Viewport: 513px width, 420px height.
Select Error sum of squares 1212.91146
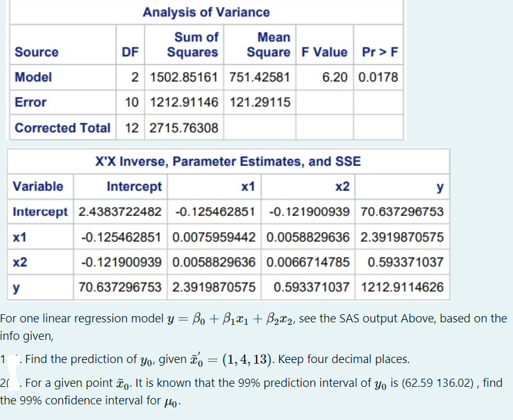pyautogui.click(x=184, y=102)
